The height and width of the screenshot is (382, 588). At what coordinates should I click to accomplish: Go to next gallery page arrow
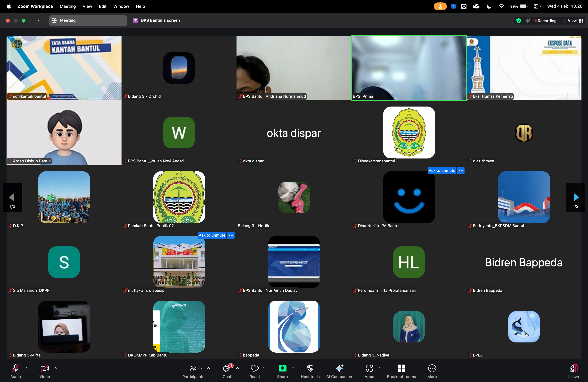[575, 197]
